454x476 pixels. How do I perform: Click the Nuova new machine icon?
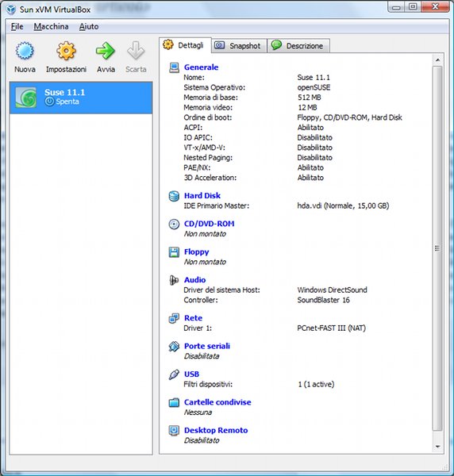click(x=25, y=51)
